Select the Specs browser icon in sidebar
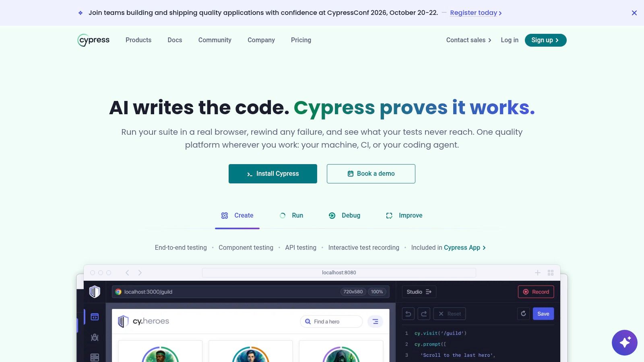The height and width of the screenshot is (362, 644). [95, 317]
